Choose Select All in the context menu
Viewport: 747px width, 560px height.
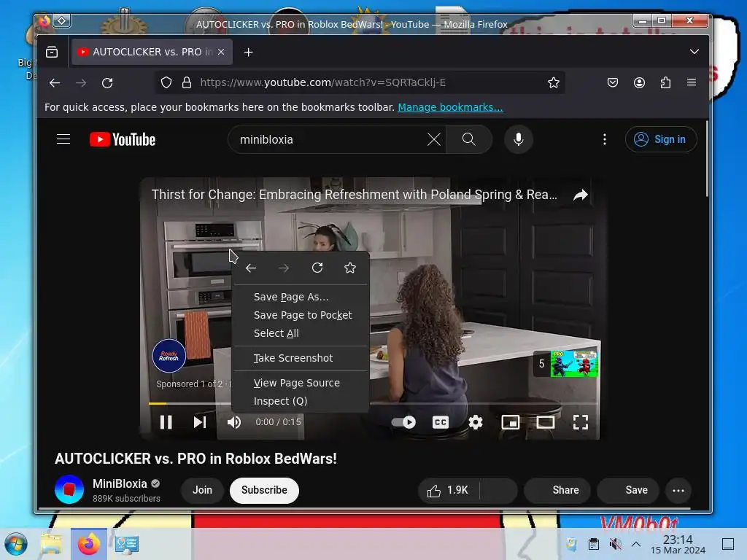(x=301, y=333)
